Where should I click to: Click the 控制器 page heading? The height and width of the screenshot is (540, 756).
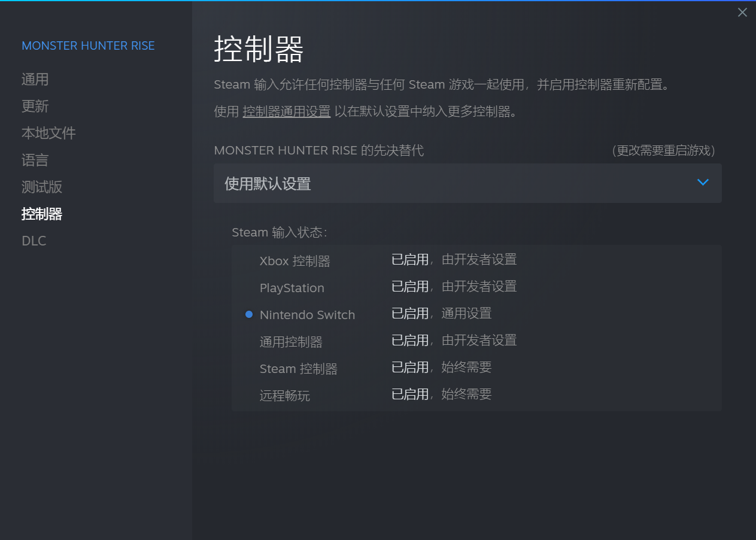tap(259, 50)
